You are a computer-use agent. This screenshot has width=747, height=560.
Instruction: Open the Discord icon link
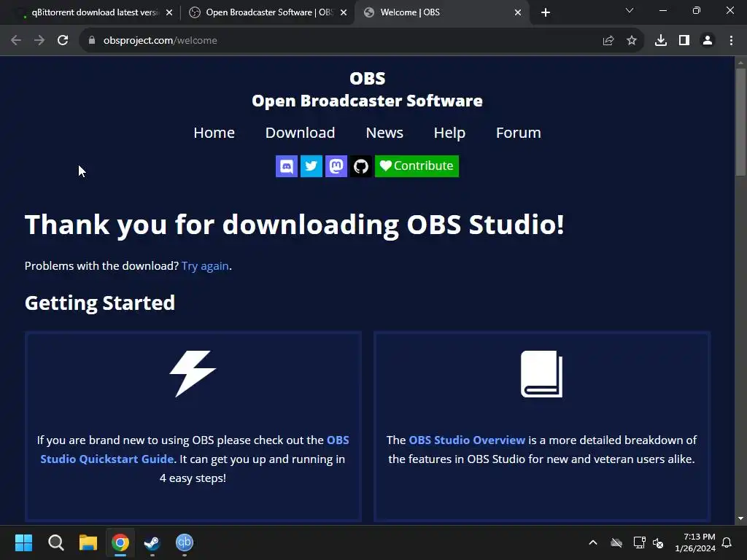[286, 166]
